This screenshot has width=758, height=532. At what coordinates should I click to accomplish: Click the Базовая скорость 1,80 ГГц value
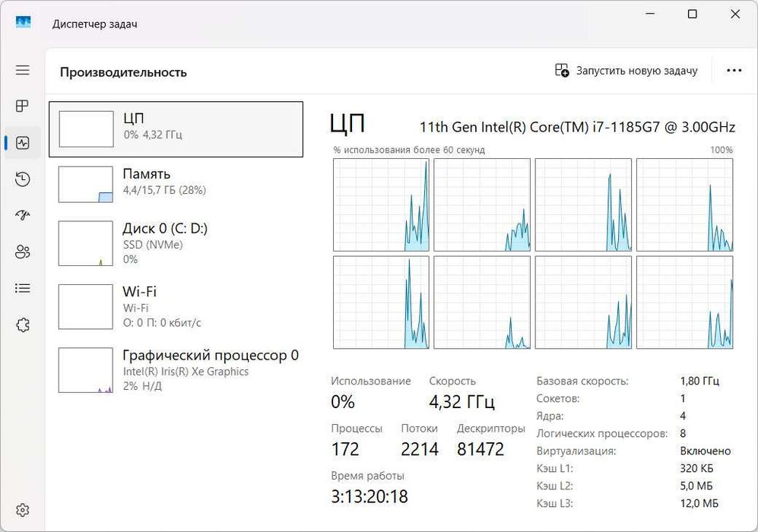[699, 381]
